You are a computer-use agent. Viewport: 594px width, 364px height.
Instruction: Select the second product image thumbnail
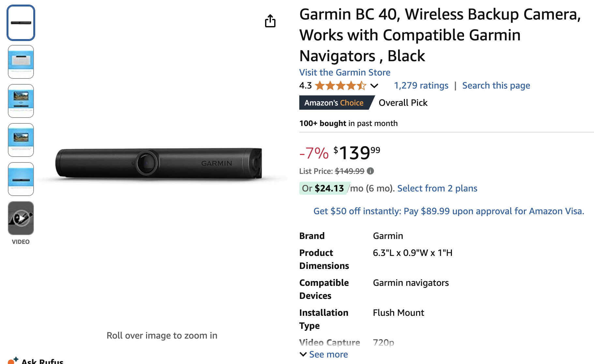point(21,62)
